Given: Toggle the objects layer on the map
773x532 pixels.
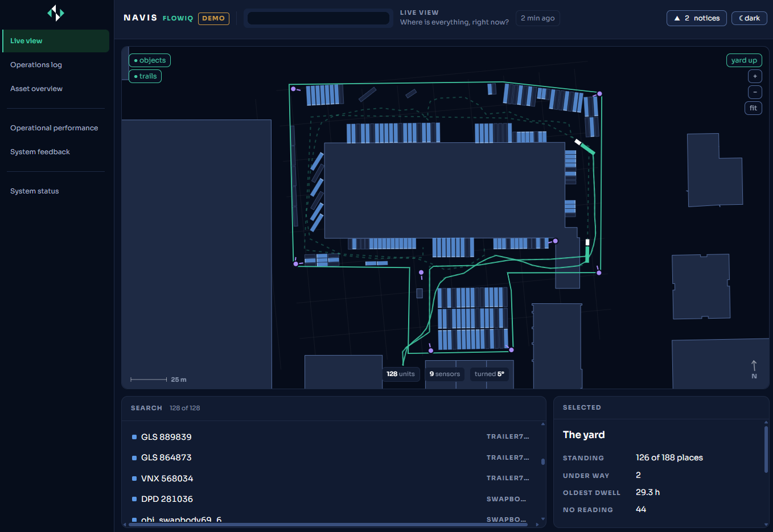Looking at the screenshot, I should coord(150,60).
